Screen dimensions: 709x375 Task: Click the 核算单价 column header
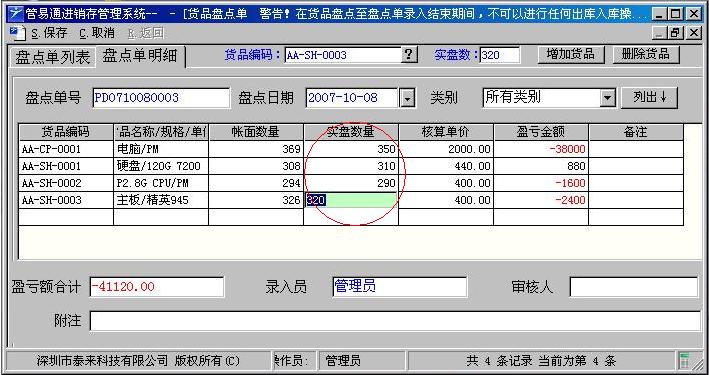[x=446, y=132]
